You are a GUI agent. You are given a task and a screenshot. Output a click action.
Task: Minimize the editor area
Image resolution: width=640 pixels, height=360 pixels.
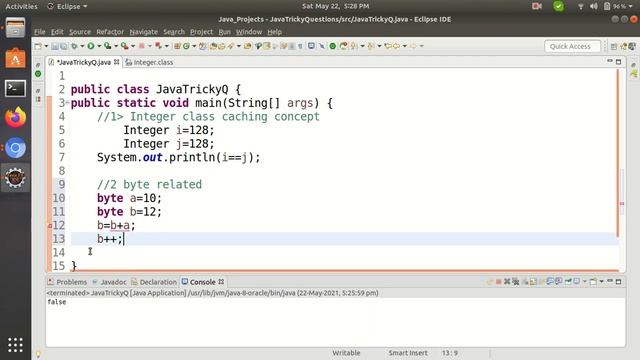click(610, 61)
